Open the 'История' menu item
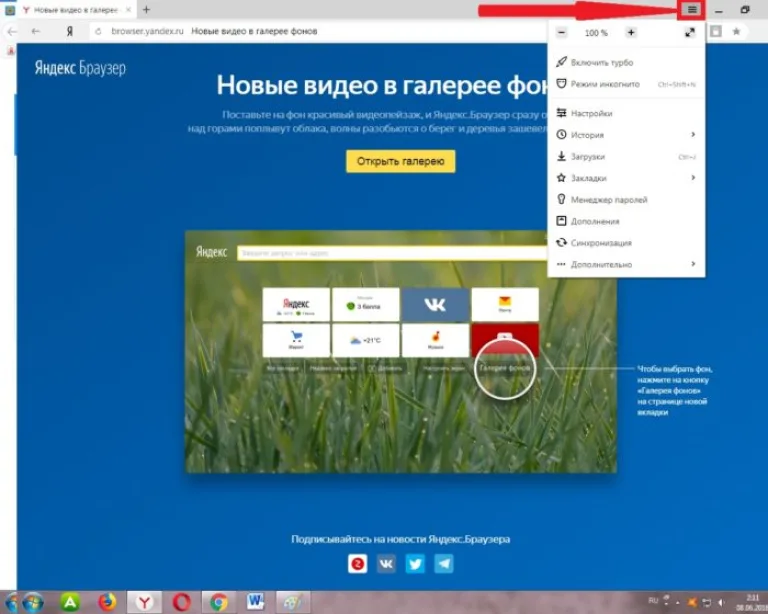Viewport: 768px width, 614px height. click(x=626, y=135)
